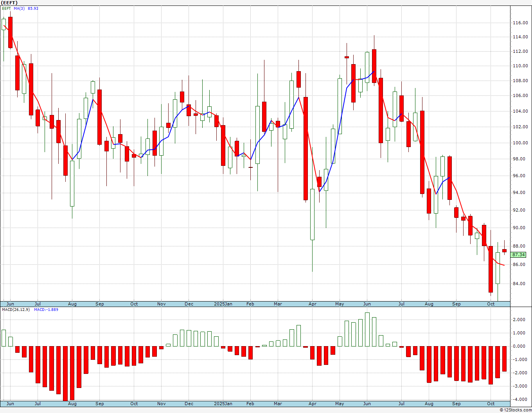Click the MACD:-1.889 value readout
This screenshot has width=532, height=413.
[x=46, y=309]
